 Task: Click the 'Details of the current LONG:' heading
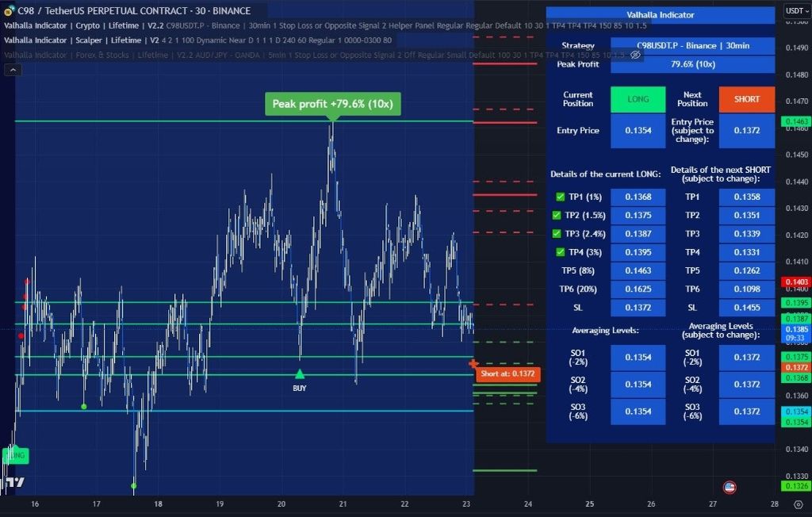click(x=605, y=174)
